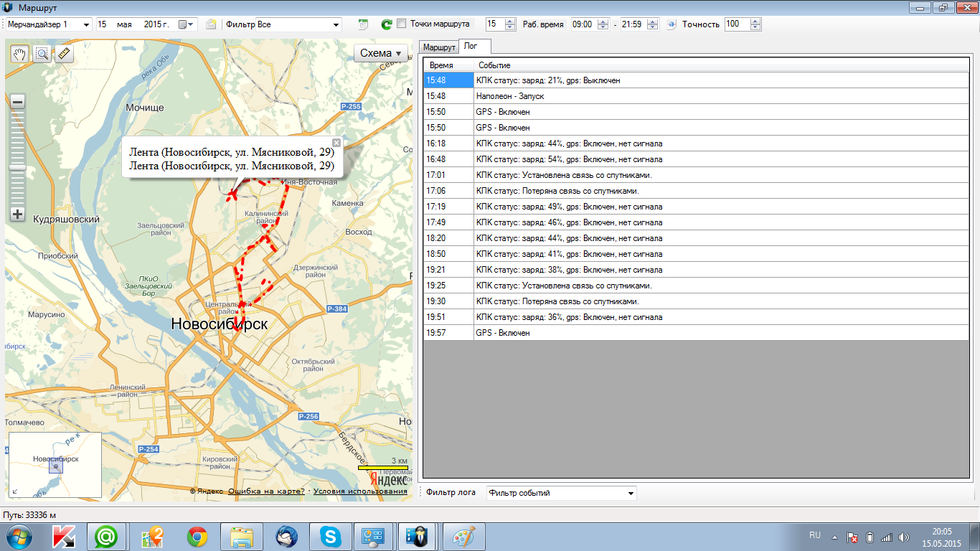Click the taskbar clock 20:05
This screenshot has height=551, width=980.
pos(942,537)
